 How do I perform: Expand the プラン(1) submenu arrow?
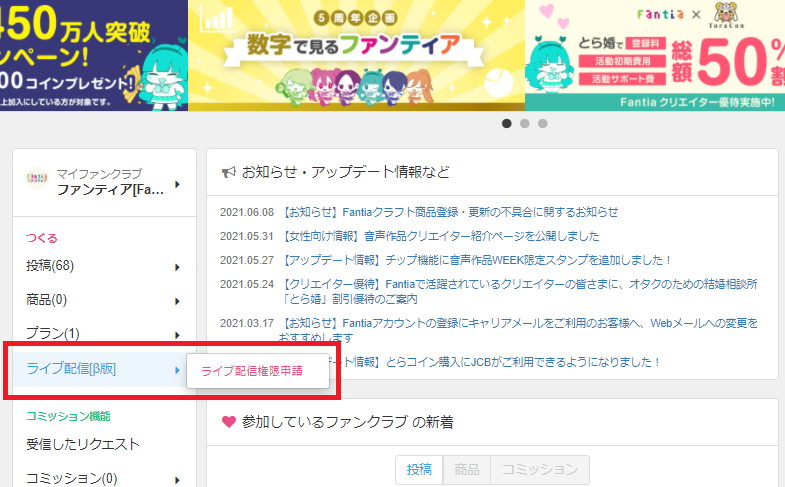tap(177, 335)
